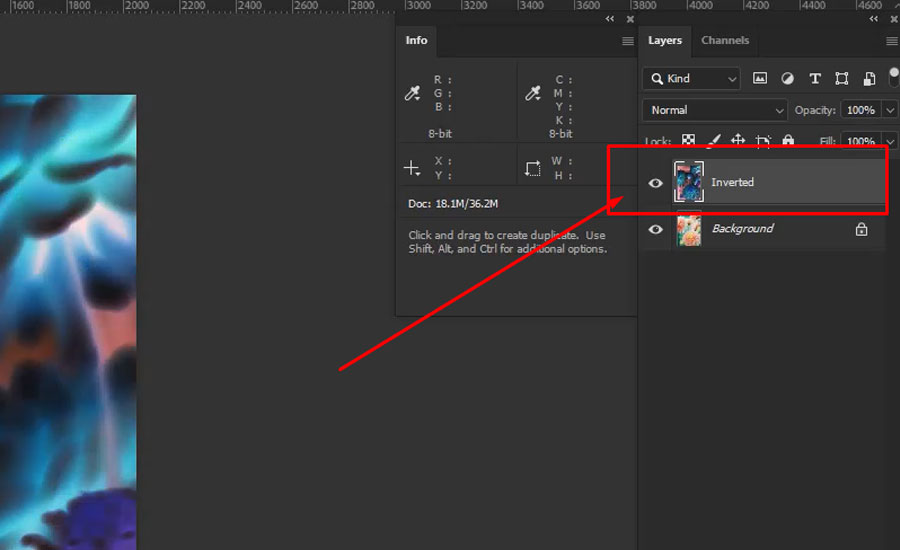Filter layers by shape layers icon

(841, 79)
